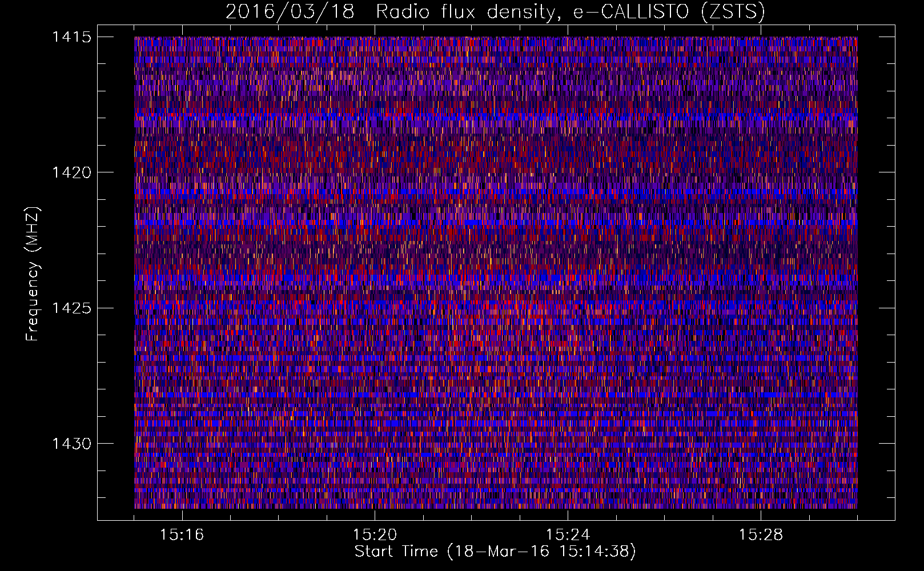Click the 1430 frequency tick label
924x571 pixels.
(72, 444)
